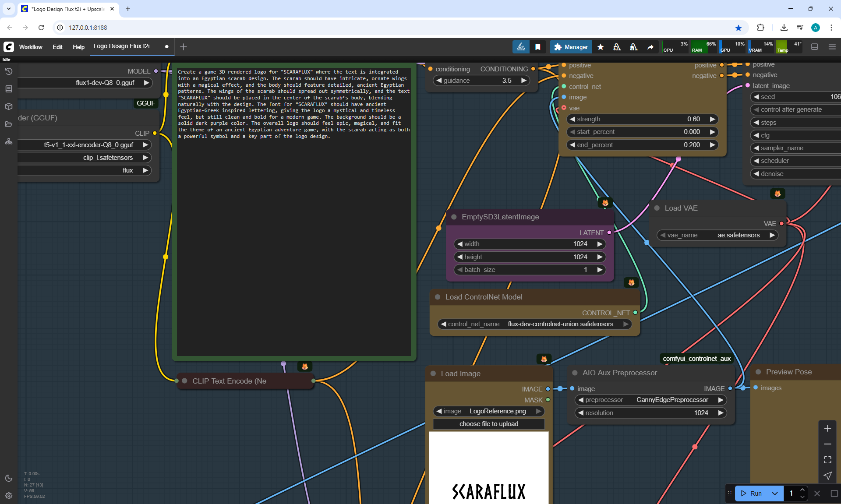Open the model library cube icon
Image resolution: width=841 pixels, height=504 pixels.
[x=9, y=106]
